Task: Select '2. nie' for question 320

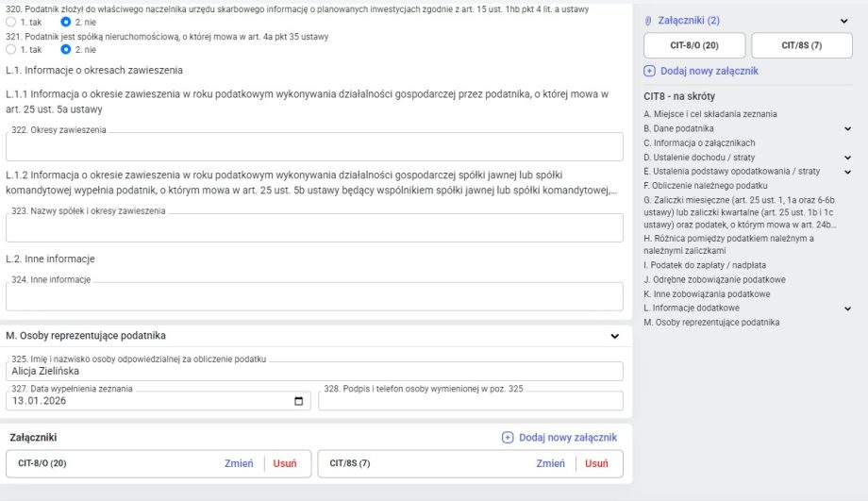Action: tap(66, 22)
